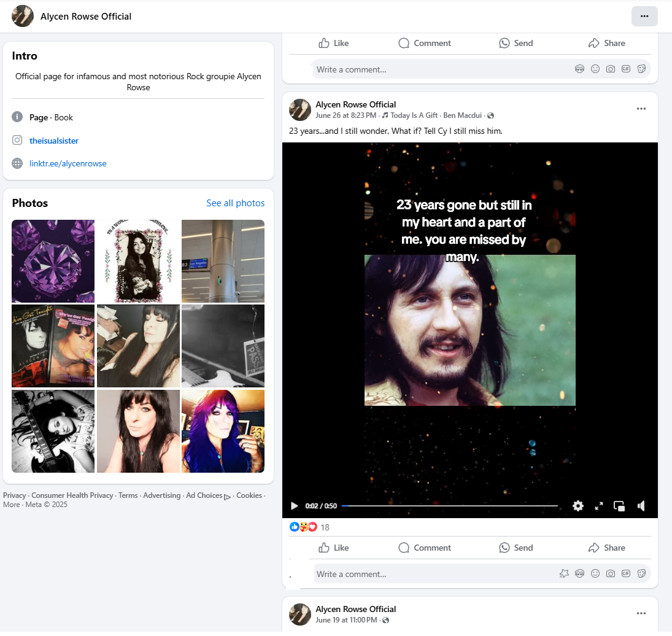View reactions count 18 on video post

tap(325, 527)
